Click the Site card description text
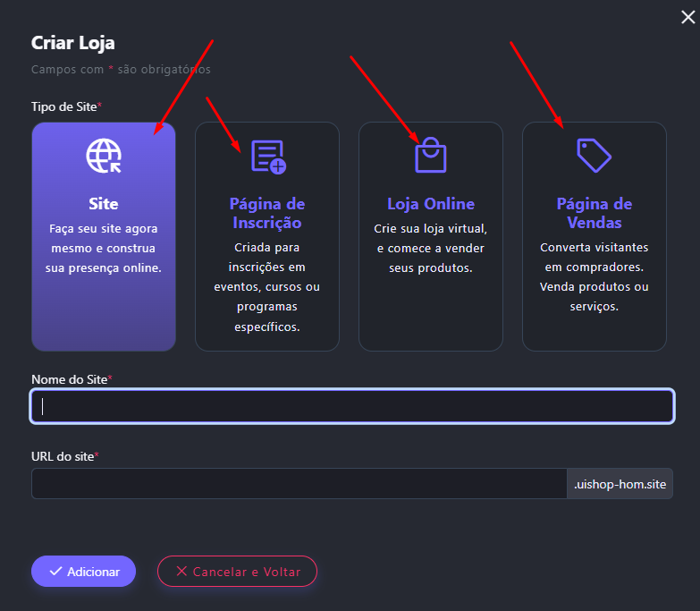700x611 pixels. (x=104, y=248)
